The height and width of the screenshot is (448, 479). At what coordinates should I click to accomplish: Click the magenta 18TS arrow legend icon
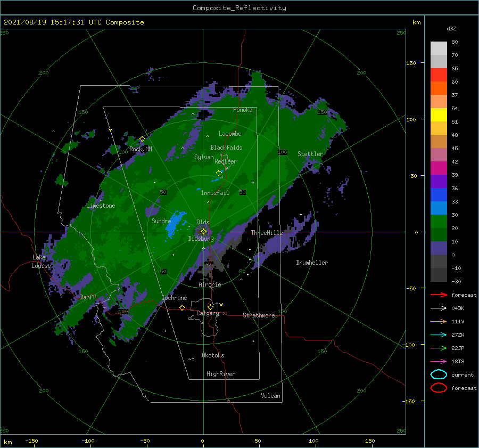coord(439,362)
